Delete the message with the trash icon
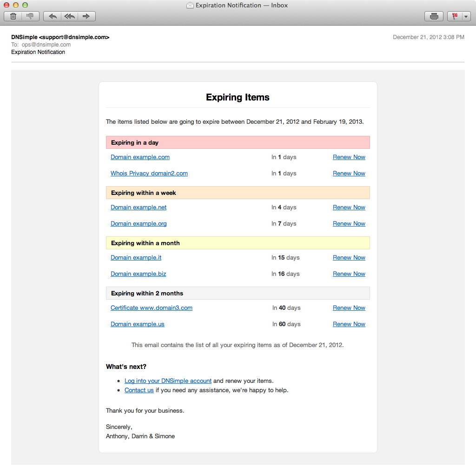Screen dimensions: 476x475 click(13, 16)
